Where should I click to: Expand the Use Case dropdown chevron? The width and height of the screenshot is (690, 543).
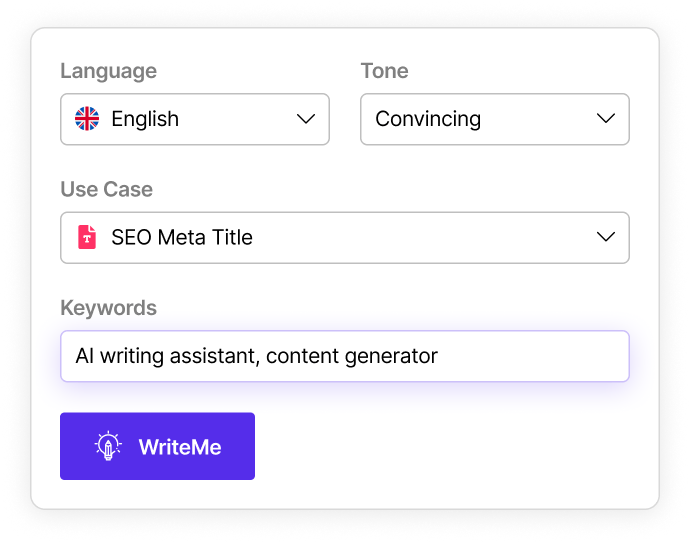coord(606,237)
